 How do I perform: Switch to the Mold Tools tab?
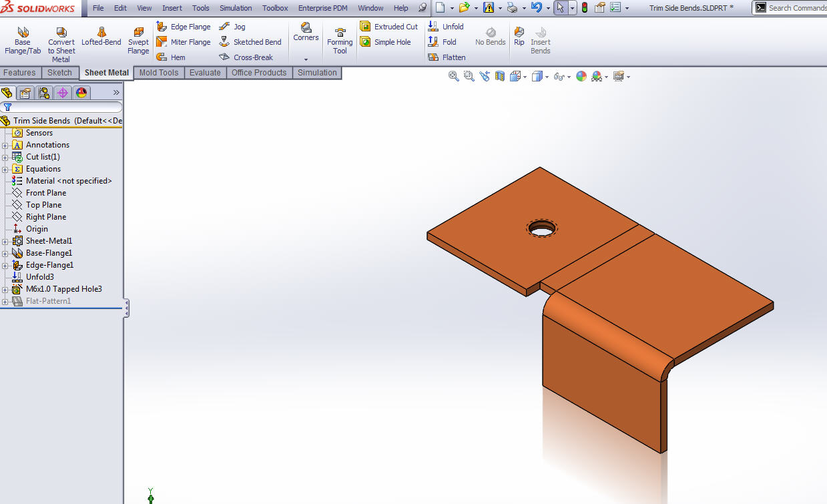tap(159, 73)
